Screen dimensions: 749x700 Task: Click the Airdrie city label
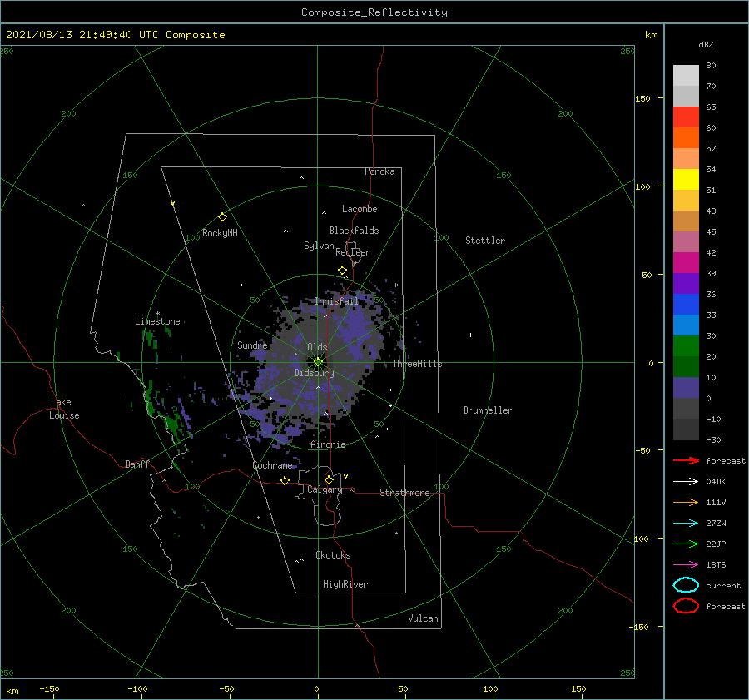328,444
